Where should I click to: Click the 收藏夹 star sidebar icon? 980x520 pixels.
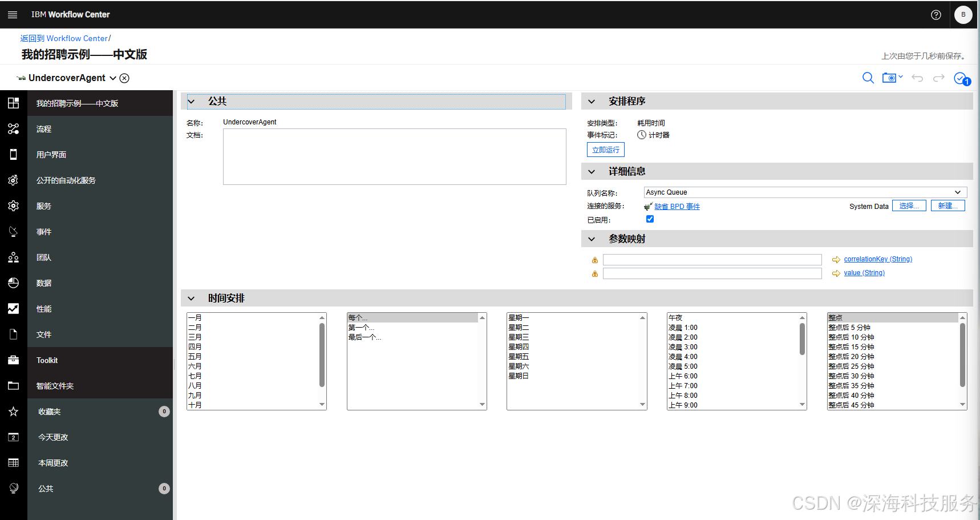(14, 412)
